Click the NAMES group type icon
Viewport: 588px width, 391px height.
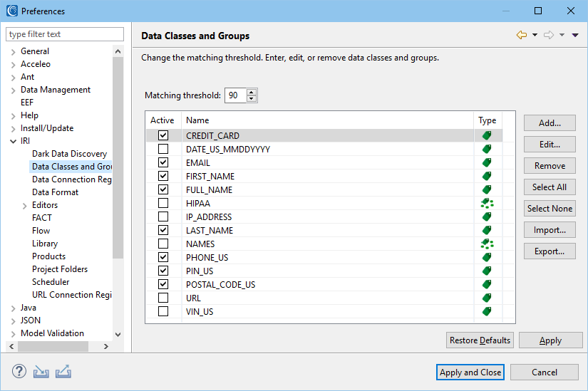coord(487,244)
